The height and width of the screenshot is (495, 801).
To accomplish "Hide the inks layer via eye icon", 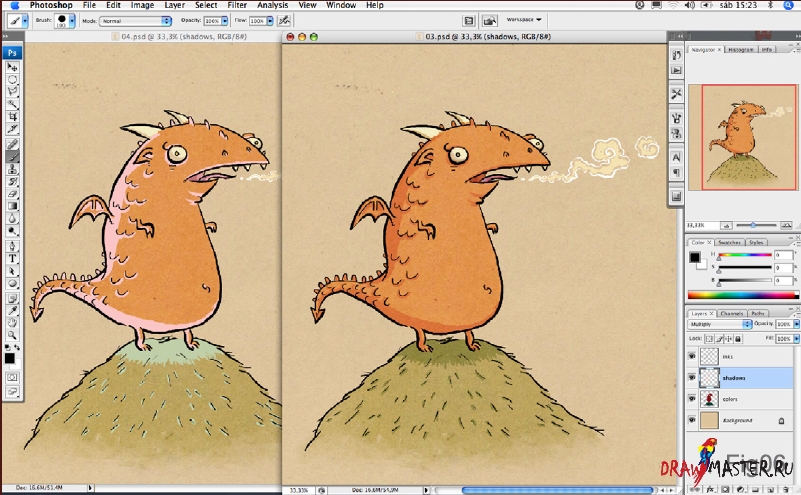I will coord(692,354).
